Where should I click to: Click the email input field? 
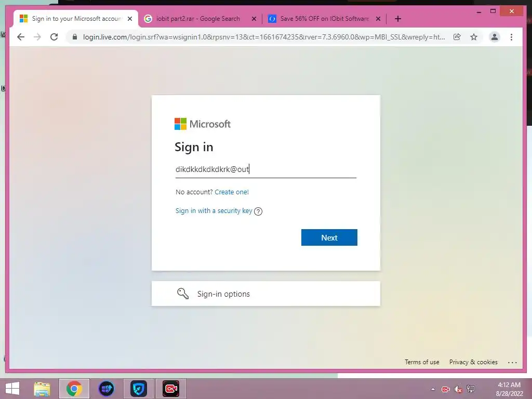(x=265, y=169)
